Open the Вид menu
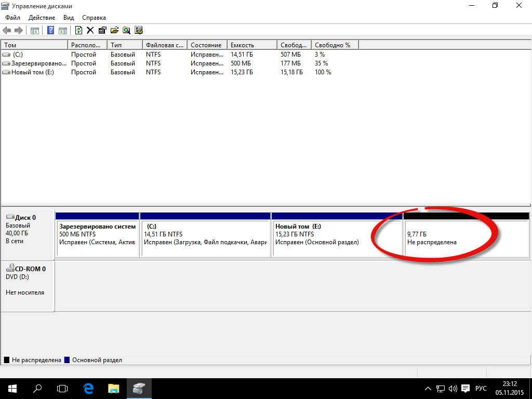 coord(69,18)
